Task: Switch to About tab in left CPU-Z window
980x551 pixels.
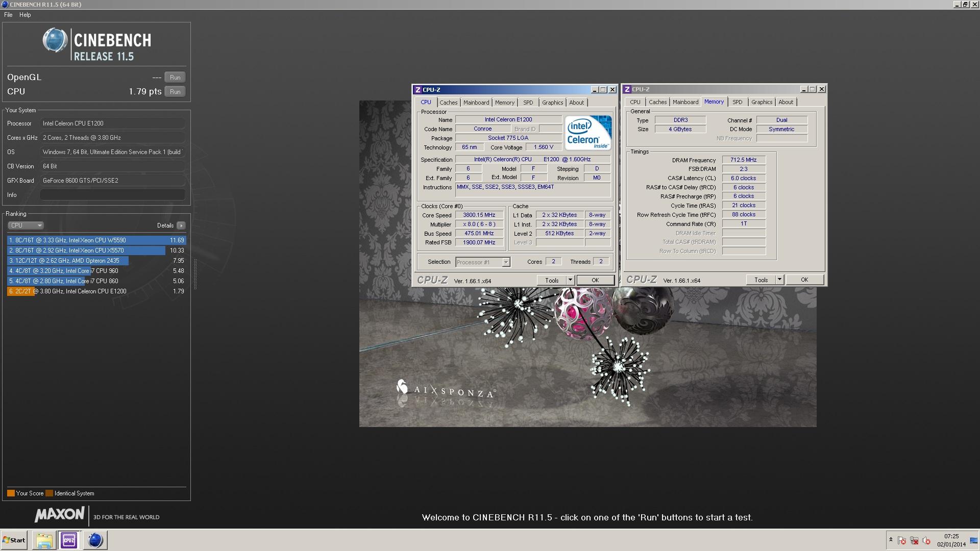Action: (577, 103)
